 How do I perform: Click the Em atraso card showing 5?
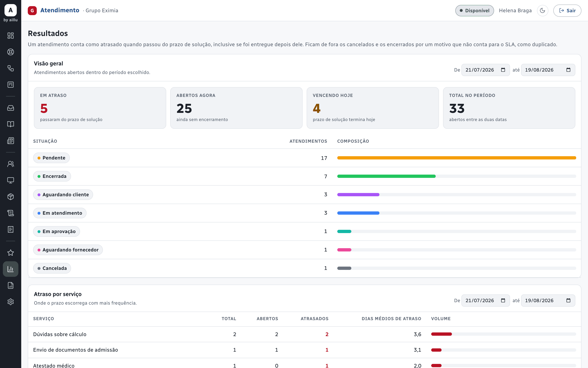pos(100,108)
